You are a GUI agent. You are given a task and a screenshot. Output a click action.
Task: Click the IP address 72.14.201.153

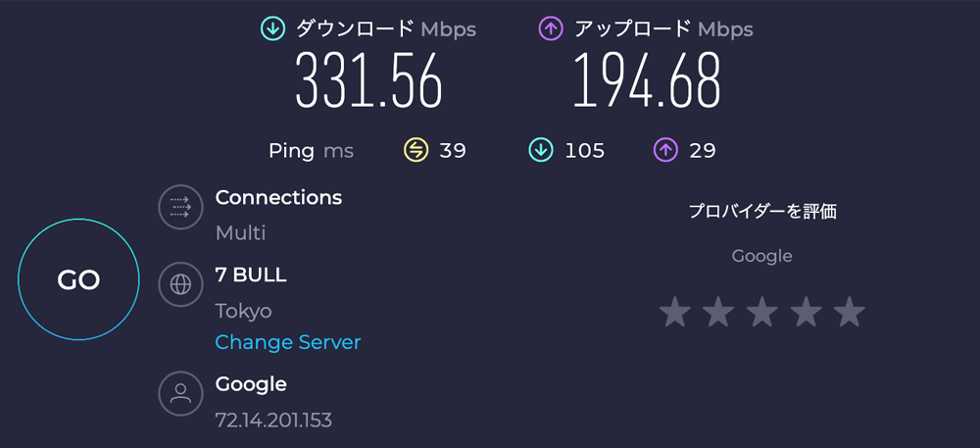(273, 421)
